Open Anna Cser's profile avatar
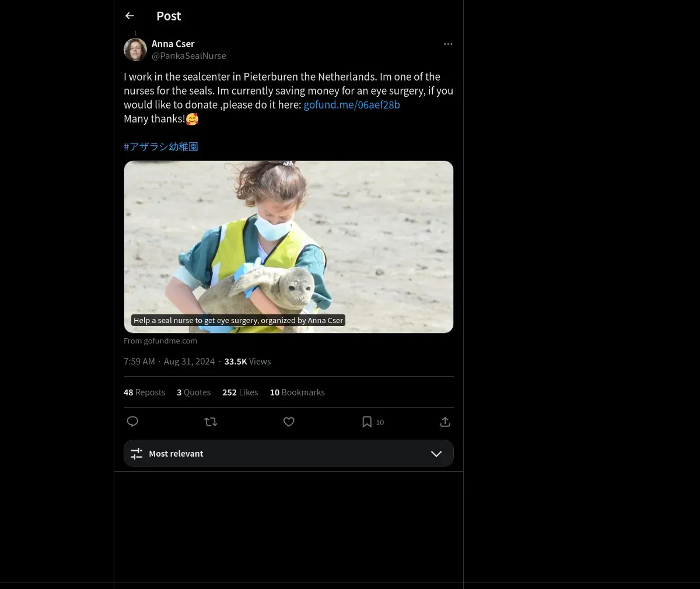 coord(135,50)
